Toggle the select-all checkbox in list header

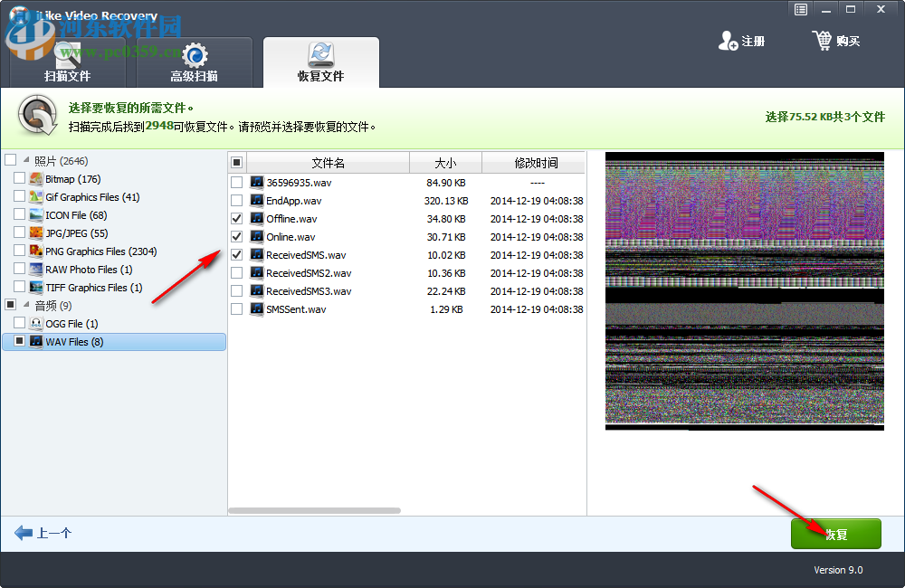[x=237, y=162]
